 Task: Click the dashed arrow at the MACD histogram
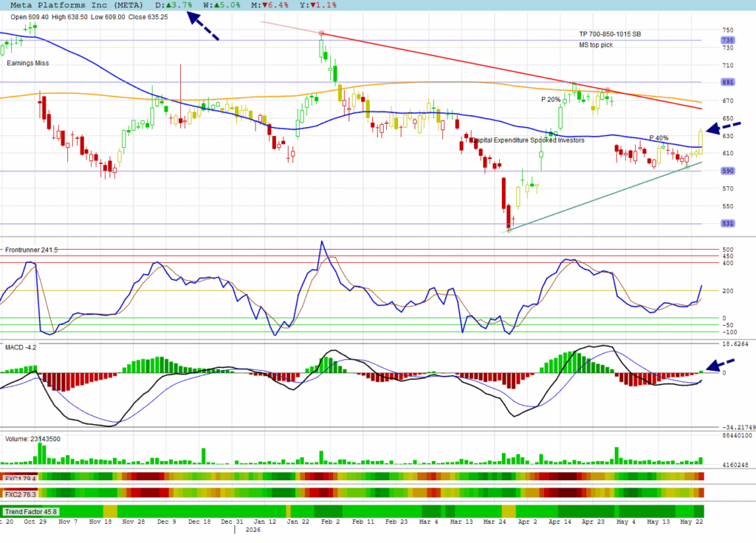pos(720,365)
